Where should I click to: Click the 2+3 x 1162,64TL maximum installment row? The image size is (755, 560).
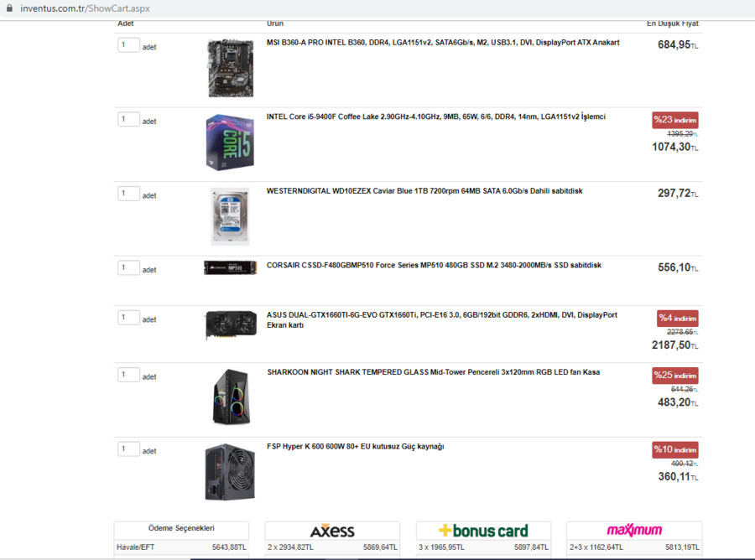[x=634, y=547]
